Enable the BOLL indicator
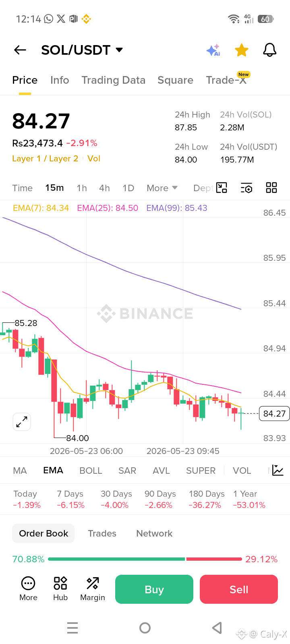 tap(91, 471)
